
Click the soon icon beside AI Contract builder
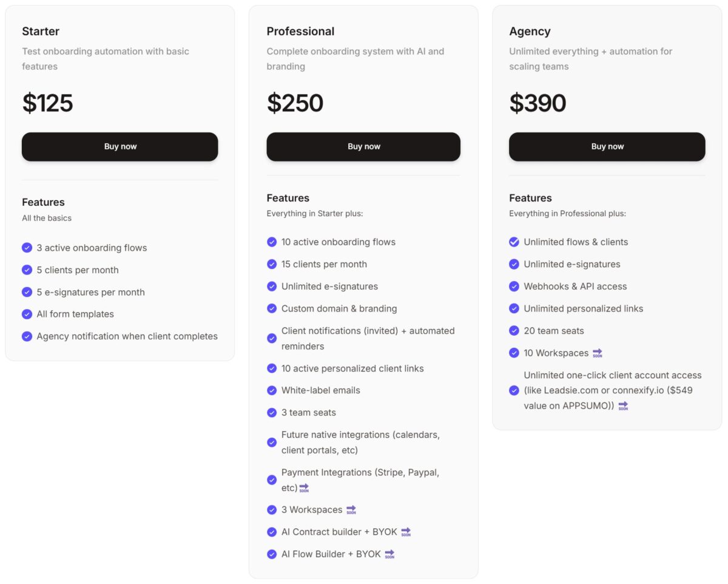[406, 532]
